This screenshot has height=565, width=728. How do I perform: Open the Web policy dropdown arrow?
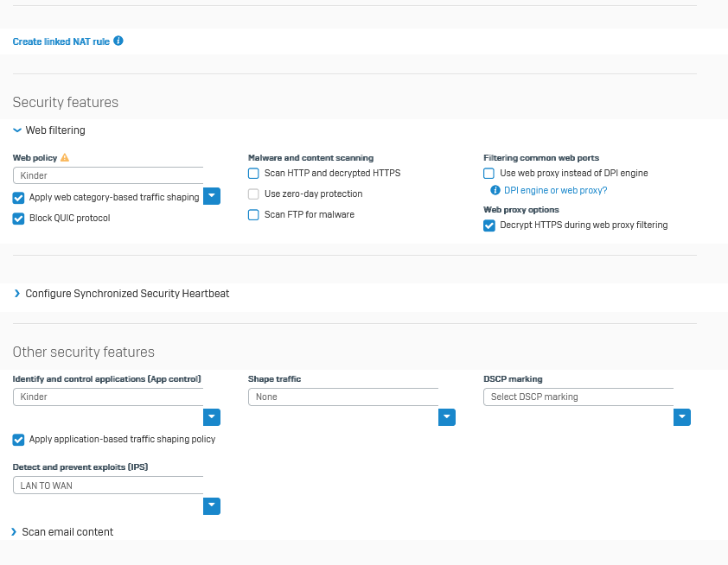pyautogui.click(x=212, y=196)
